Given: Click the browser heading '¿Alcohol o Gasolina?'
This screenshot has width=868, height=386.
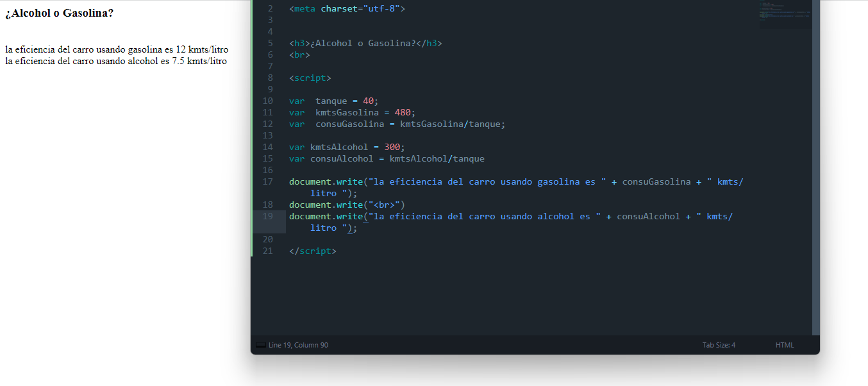Looking at the screenshot, I should [60, 13].
